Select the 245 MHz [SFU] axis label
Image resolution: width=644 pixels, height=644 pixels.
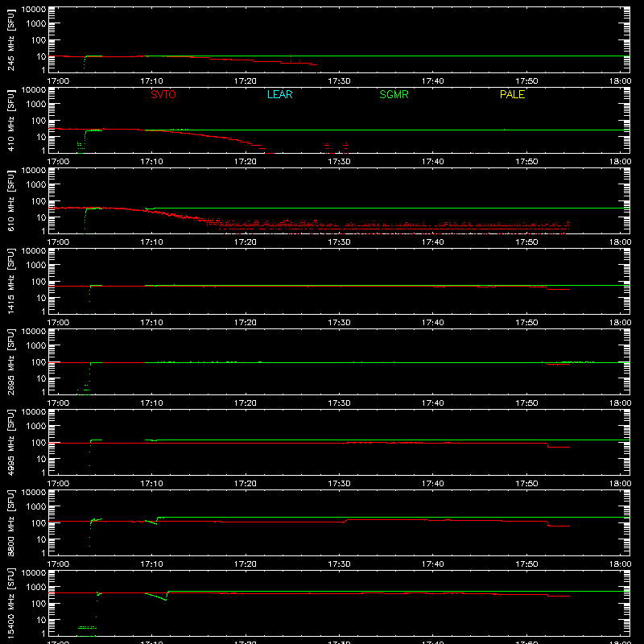tap(10, 39)
